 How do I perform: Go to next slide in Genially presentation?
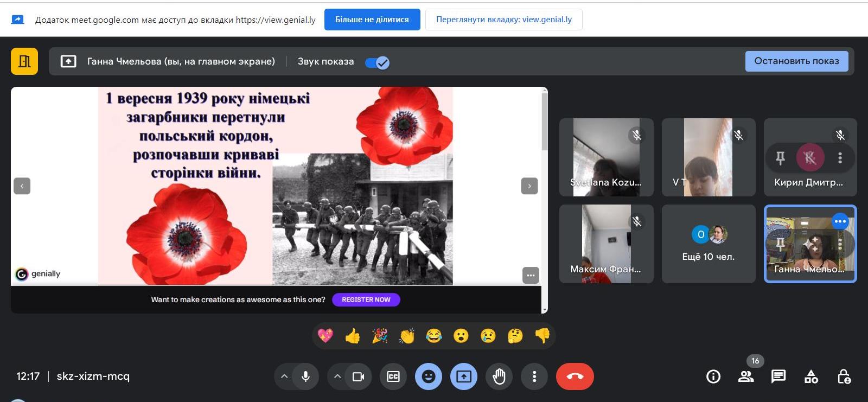[529, 186]
